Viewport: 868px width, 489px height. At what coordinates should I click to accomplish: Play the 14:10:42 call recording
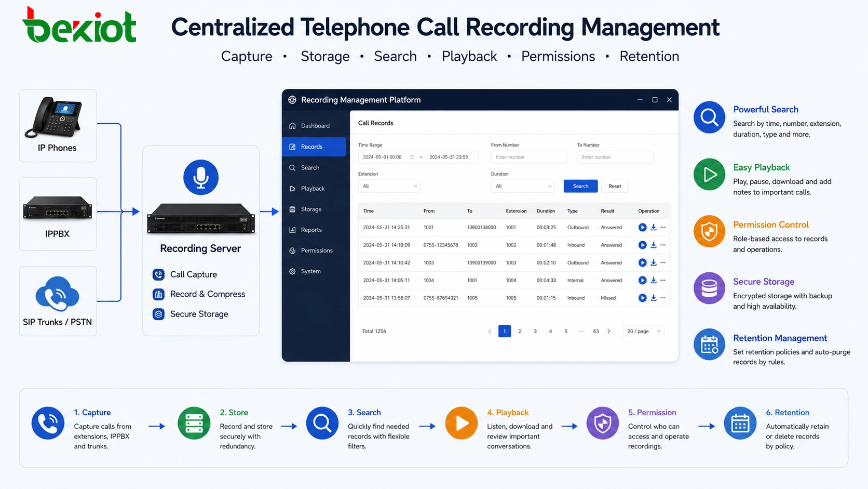point(642,262)
